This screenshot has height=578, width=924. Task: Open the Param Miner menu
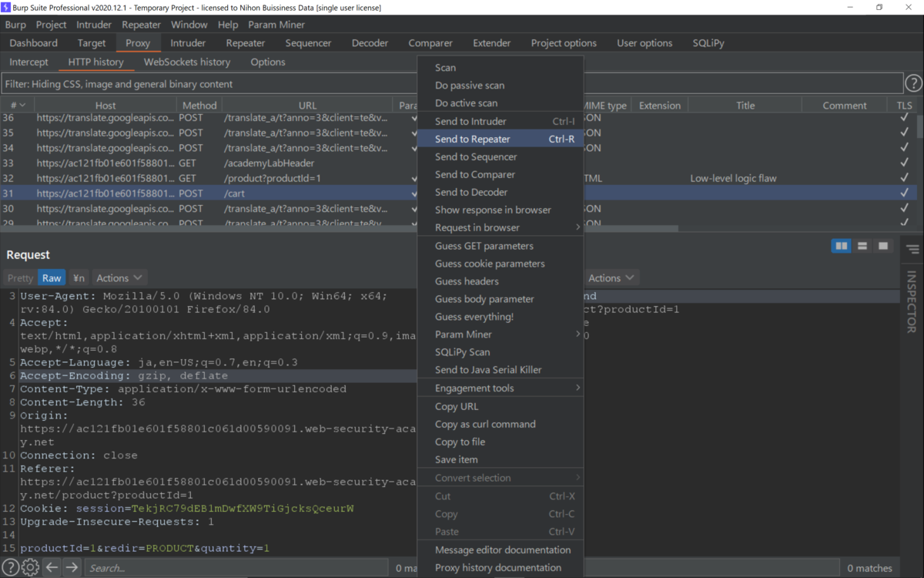pos(276,25)
